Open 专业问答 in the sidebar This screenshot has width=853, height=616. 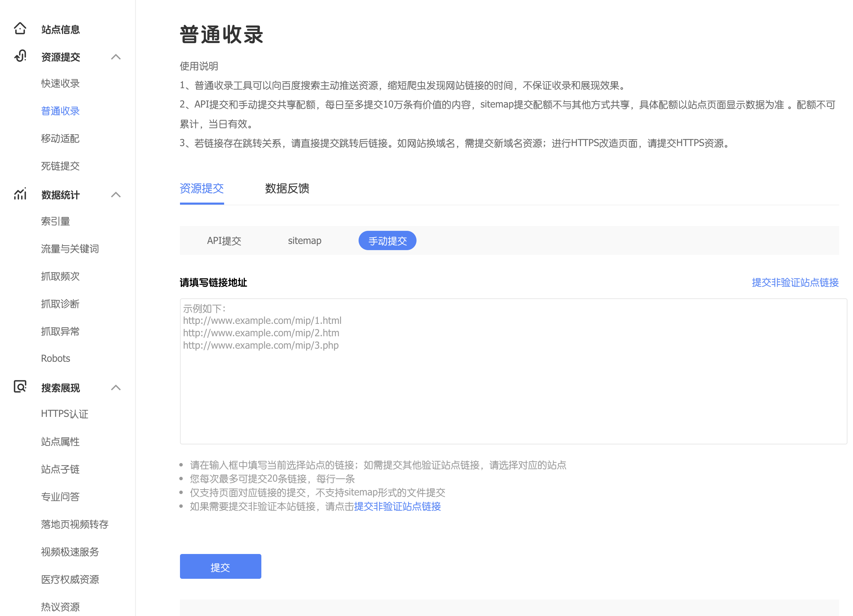coord(61,496)
